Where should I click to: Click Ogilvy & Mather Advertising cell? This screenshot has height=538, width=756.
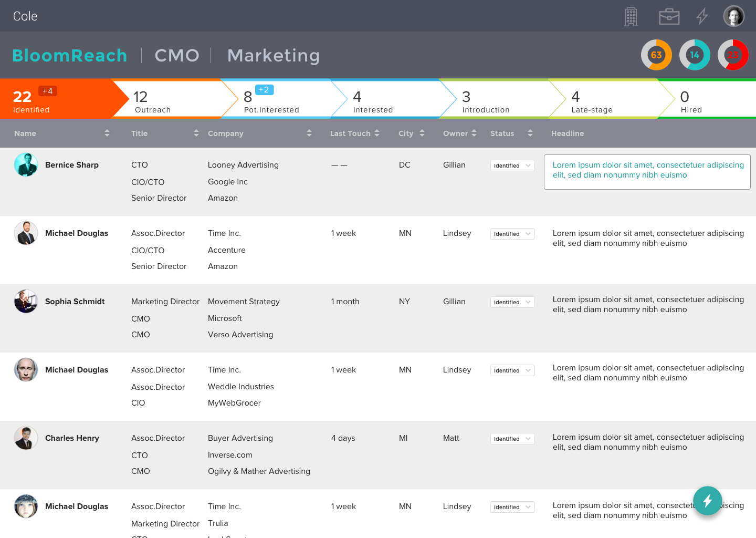(x=259, y=471)
